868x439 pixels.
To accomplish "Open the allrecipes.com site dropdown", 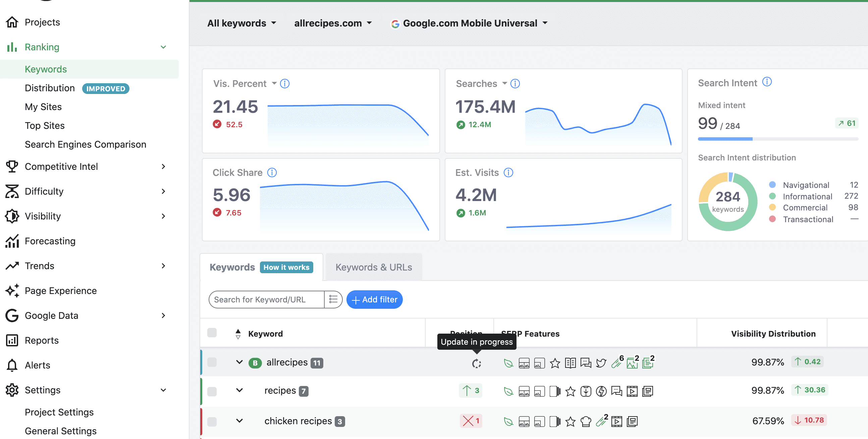I will click(x=333, y=23).
